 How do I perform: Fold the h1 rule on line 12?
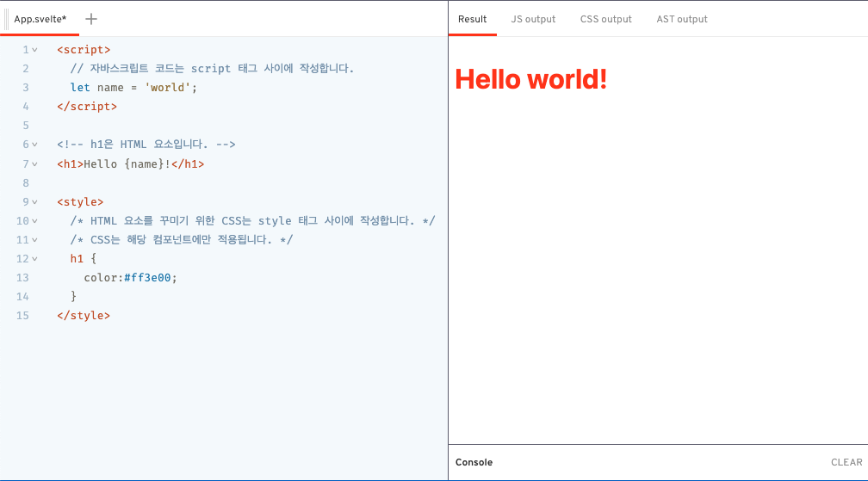[x=34, y=259]
